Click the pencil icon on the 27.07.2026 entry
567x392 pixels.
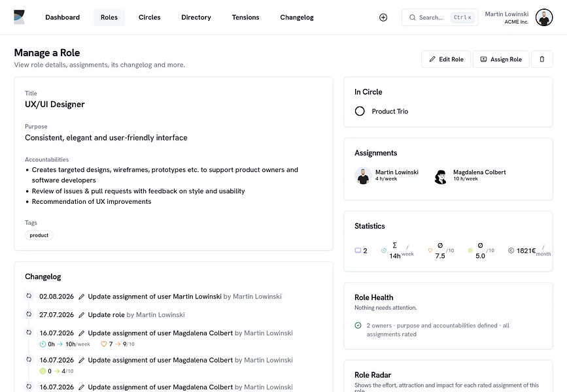point(81,315)
